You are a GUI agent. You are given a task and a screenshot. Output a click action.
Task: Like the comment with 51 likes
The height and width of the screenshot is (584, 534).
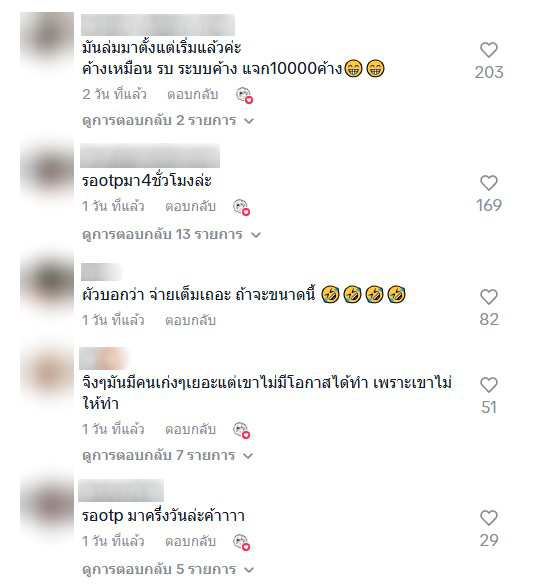click(489, 385)
